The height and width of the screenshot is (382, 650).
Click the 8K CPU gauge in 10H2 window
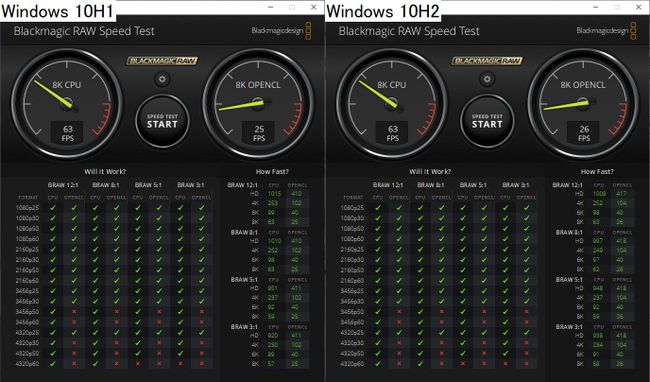tap(392, 104)
